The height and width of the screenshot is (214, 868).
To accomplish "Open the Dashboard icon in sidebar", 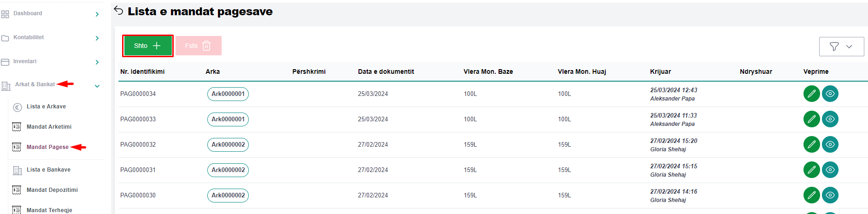I will pos(5,14).
